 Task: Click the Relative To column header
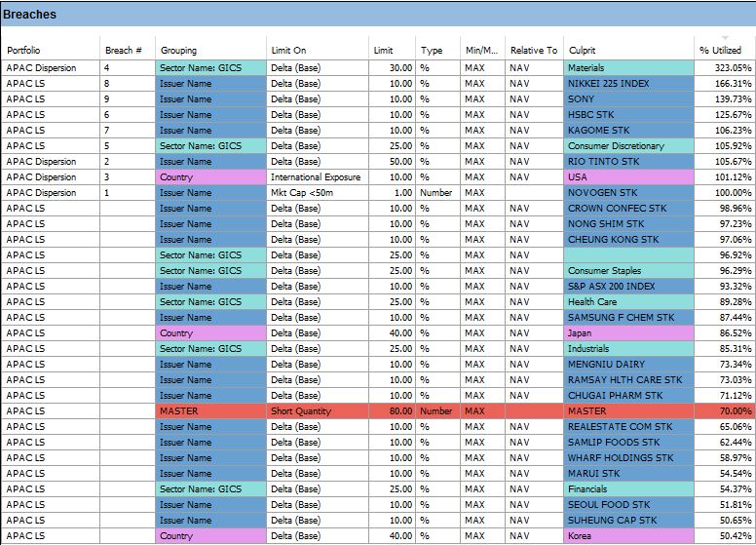click(534, 51)
